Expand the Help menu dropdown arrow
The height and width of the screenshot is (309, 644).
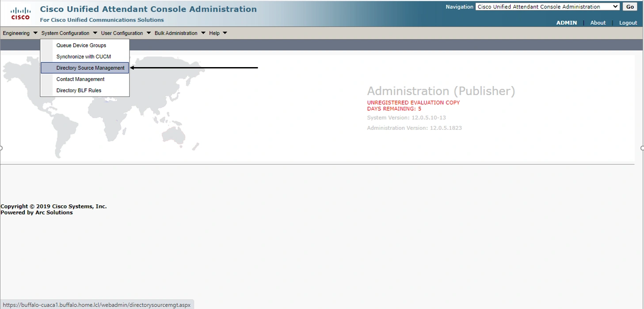pyautogui.click(x=225, y=33)
